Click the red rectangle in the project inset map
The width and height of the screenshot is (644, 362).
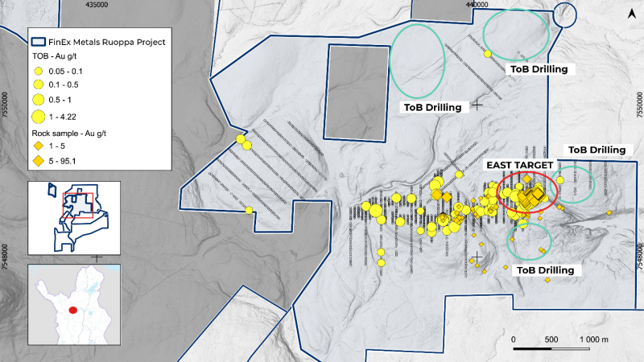79,204
